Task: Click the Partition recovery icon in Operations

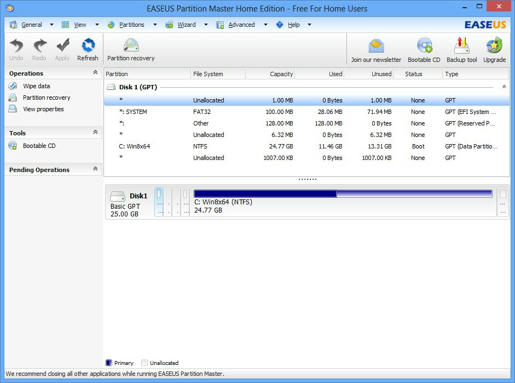Action: tap(13, 98)
